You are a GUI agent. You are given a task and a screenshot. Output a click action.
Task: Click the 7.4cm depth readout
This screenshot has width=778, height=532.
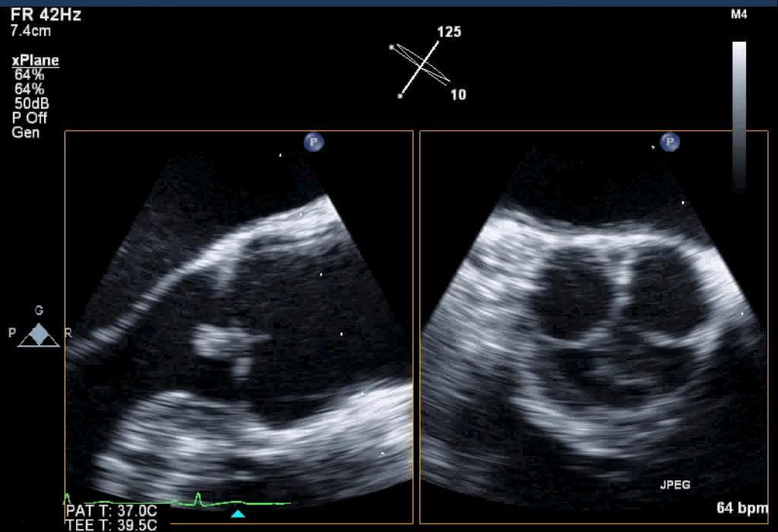coord(30,32)
